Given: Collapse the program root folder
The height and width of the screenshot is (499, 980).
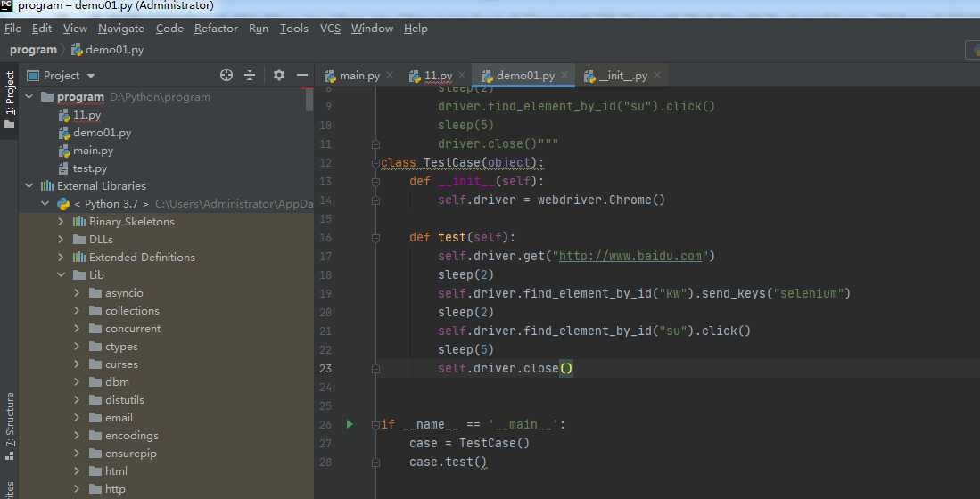Looking at the screenshot, I should point(29,97).
